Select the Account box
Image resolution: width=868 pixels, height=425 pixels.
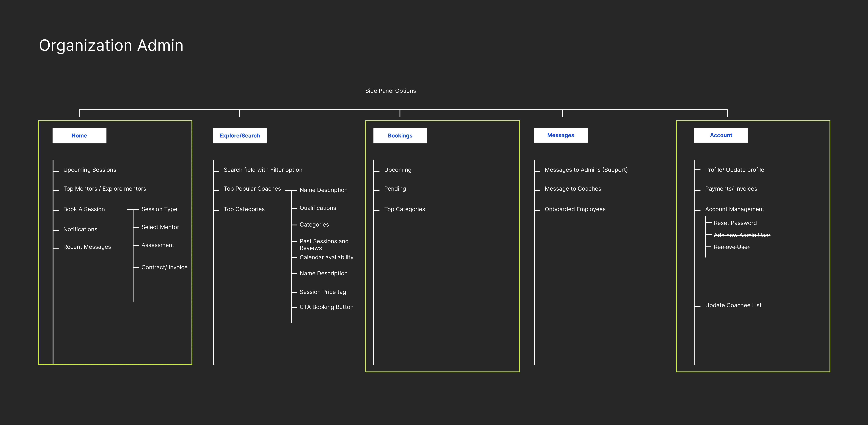pyautogui.click(x=721, y=135)
